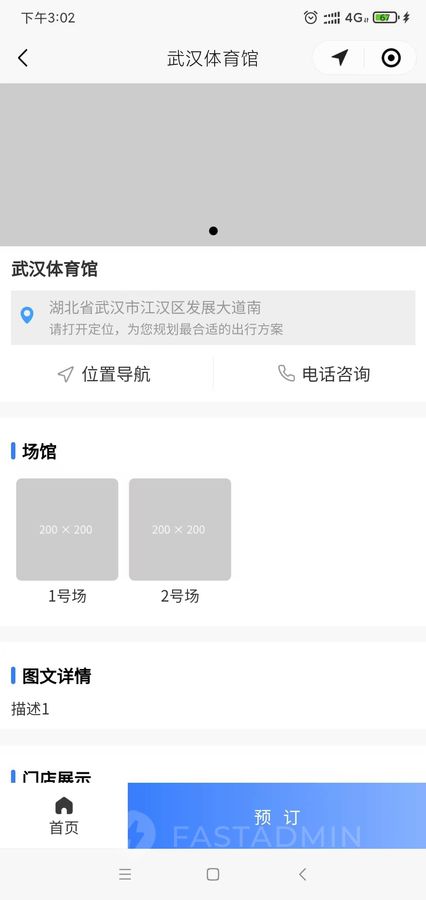
Task: Tap the phone icon beside 电话咨询
Action: click(286, 374)
